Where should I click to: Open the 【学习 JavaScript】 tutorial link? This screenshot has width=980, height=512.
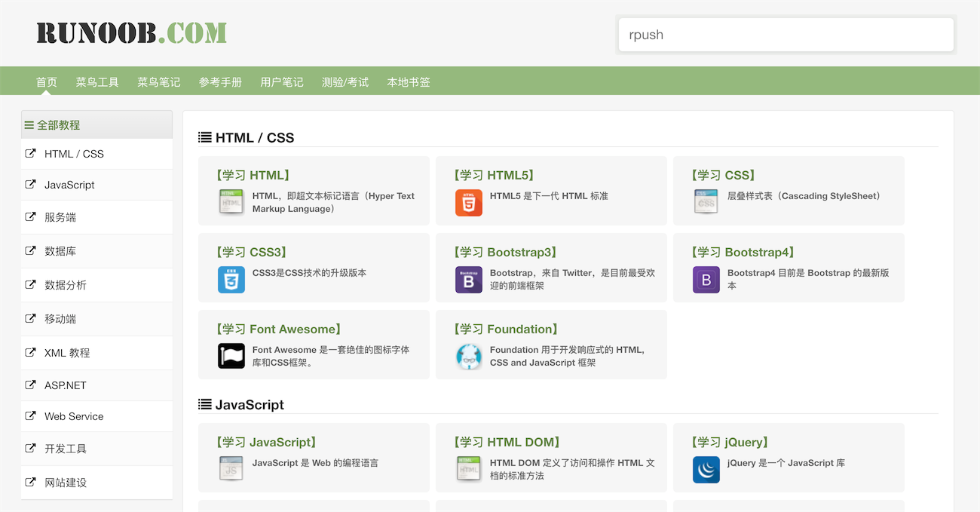point(266,442)
